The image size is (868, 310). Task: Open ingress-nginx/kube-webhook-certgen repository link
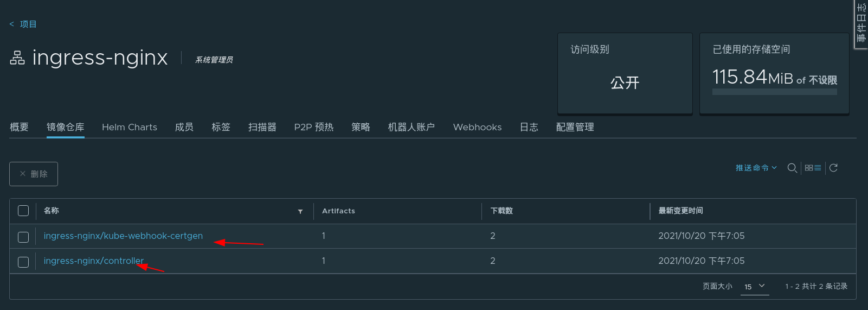[123, 236]
